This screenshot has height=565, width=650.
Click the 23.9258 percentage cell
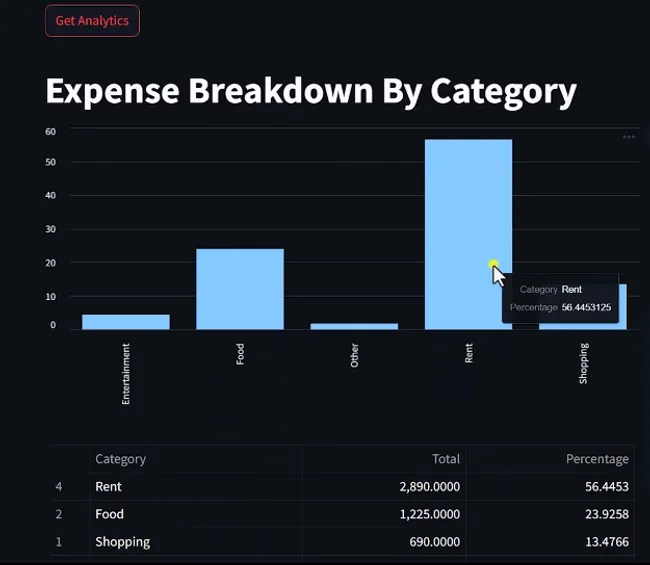[x=550, y=514]
